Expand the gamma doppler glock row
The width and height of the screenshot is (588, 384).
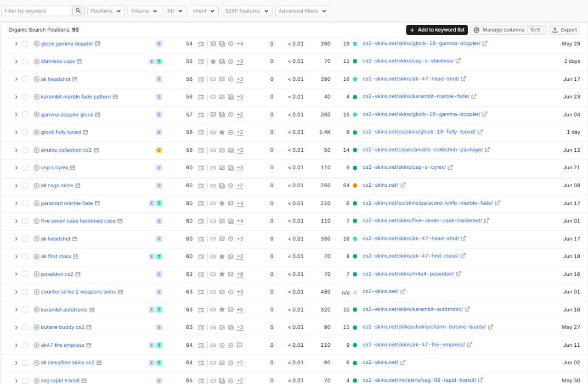pyautogui.click(x=16, y=115)
